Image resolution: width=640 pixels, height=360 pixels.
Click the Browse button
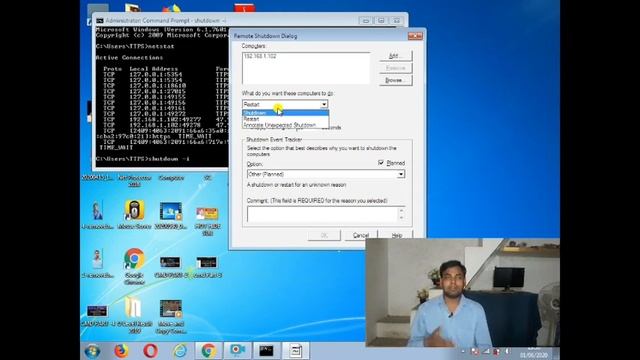396,80
